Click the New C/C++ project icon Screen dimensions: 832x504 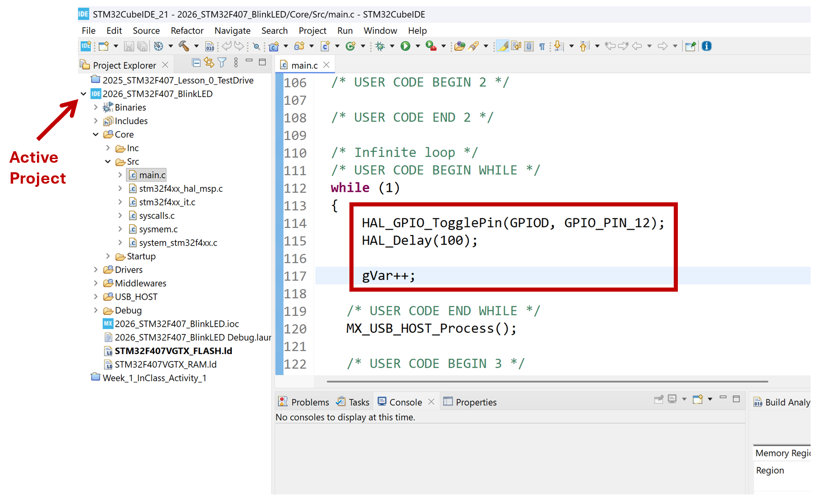pos(274,46)
